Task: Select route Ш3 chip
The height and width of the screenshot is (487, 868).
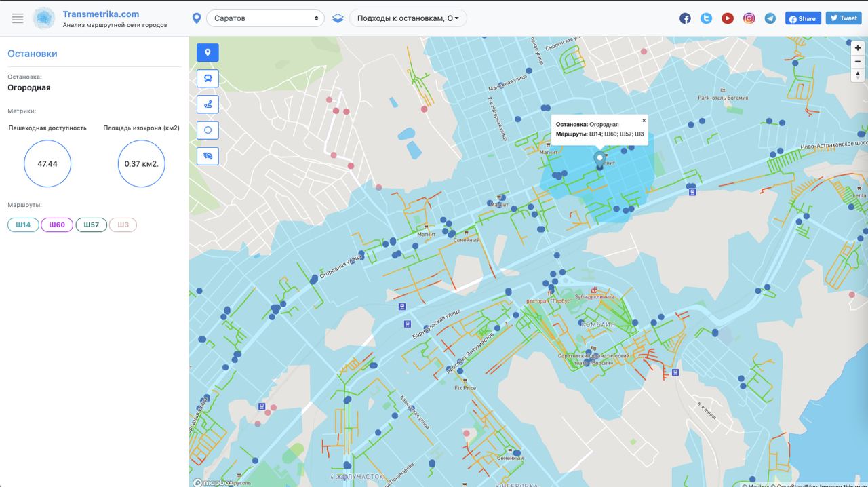Action: point(123,225)
